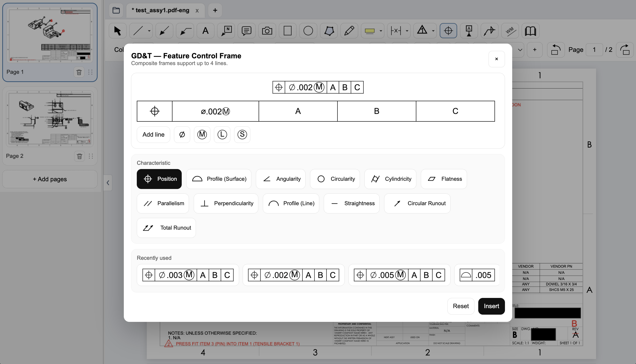Choose the pencil freehand tool
Image resolution: width=636 pixels, height=364 pixels.
tap(349, 31)
